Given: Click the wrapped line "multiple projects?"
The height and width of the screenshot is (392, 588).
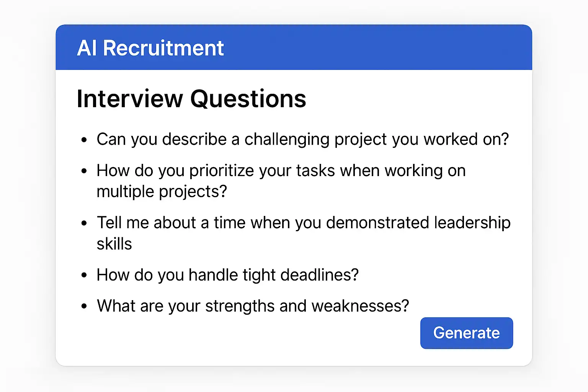Looking at the screenshot, I should [162, 191].
